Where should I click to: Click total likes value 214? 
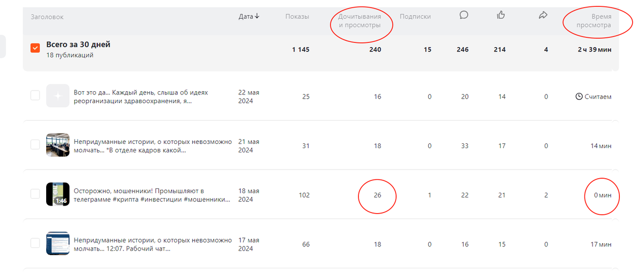500,49
